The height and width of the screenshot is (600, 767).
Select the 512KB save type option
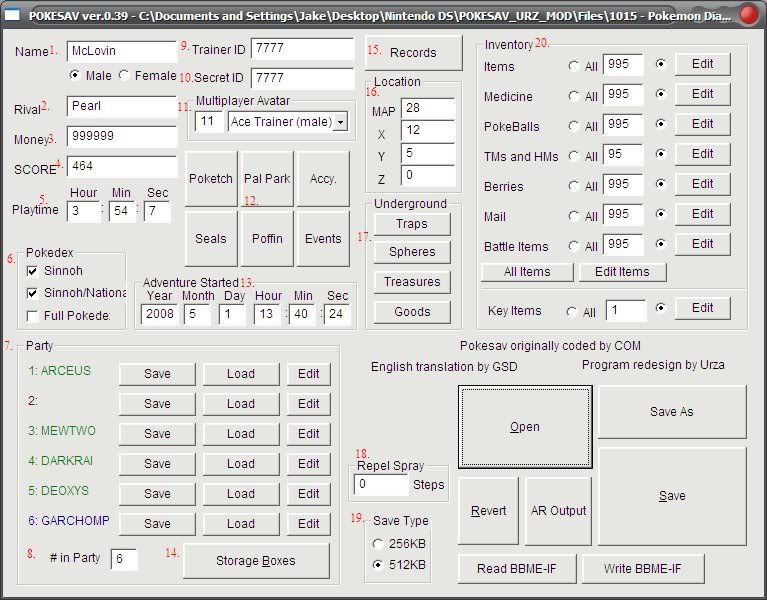click(378, 565)
